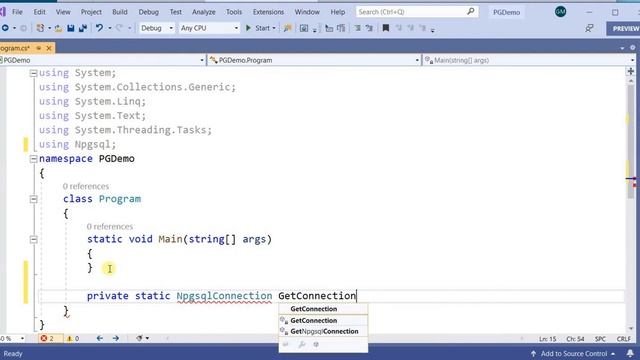Viewport: 640px width, 360px height.
Task: Click the '0 references' lens above Main
Action: pyautogui.click(x=109, y=227)
